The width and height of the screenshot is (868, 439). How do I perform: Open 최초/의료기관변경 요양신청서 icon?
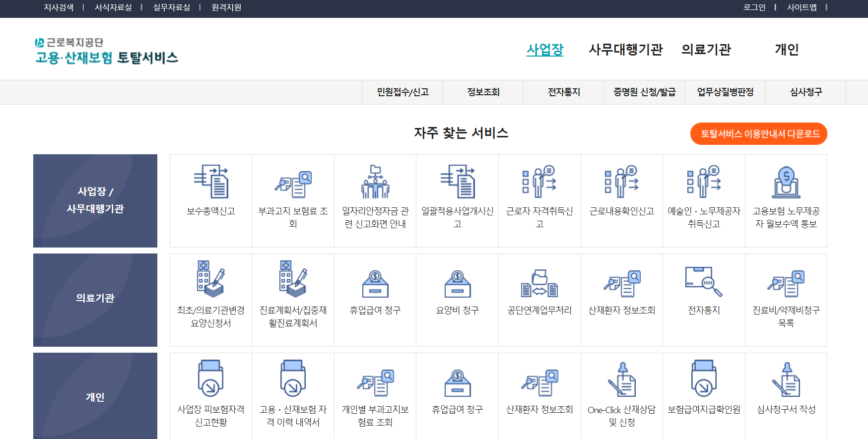211,279
